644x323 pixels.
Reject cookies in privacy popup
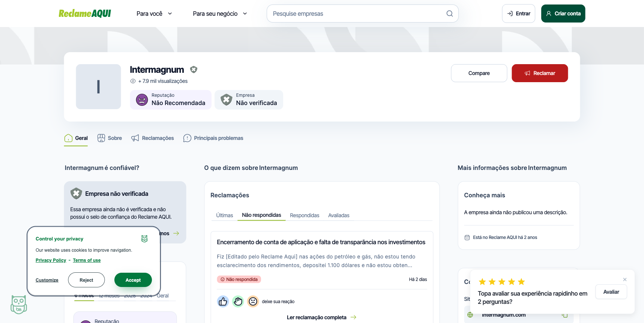pos(86,280)
